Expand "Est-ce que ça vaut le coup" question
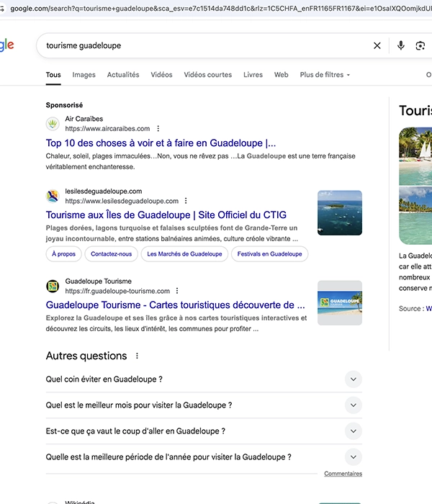The width and height of the screenshot is (432, 504). tap(204, 431)
